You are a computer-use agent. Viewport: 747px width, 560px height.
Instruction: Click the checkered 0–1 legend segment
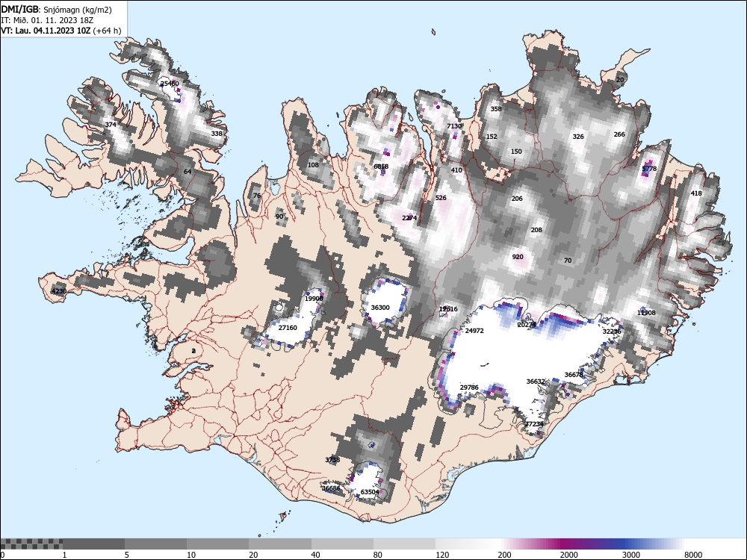[x=31, y=544]
